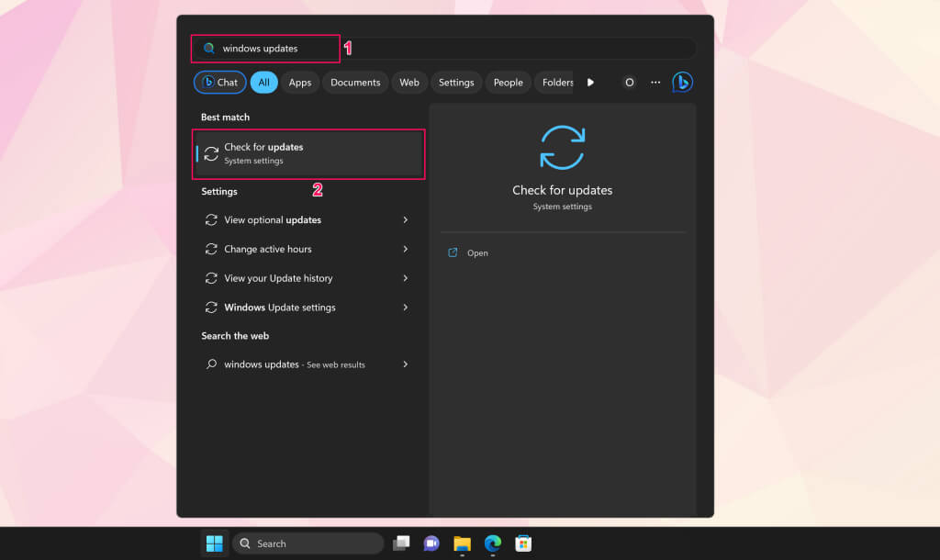Screen dimensions: 940x560
Task: Expand View optional updates chevron
Action: click(405, 220)
